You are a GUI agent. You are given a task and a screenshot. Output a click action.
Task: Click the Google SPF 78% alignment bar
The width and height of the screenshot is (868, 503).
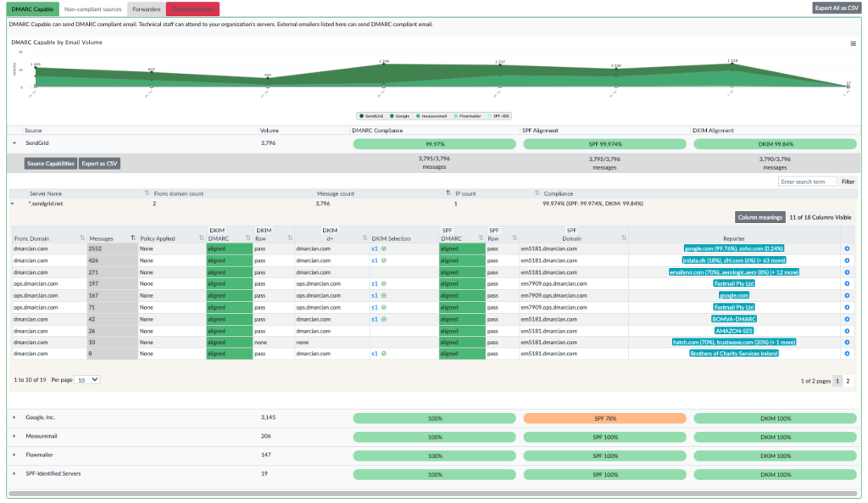coord(604,419)
